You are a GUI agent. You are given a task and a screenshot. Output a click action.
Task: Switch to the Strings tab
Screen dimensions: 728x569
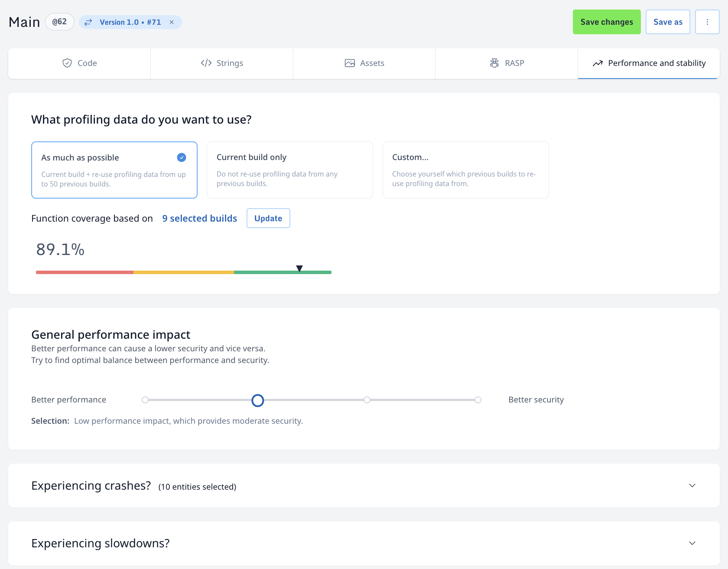pos(222,63)
